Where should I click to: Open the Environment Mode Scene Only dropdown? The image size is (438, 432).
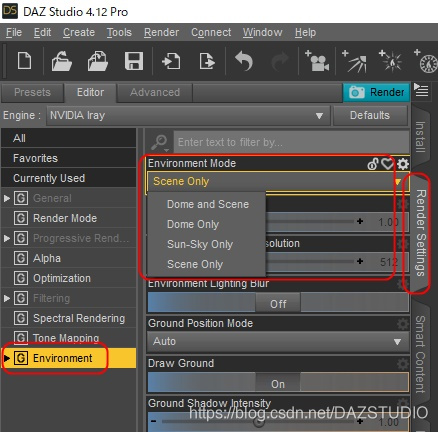click(x=277, y=181)
